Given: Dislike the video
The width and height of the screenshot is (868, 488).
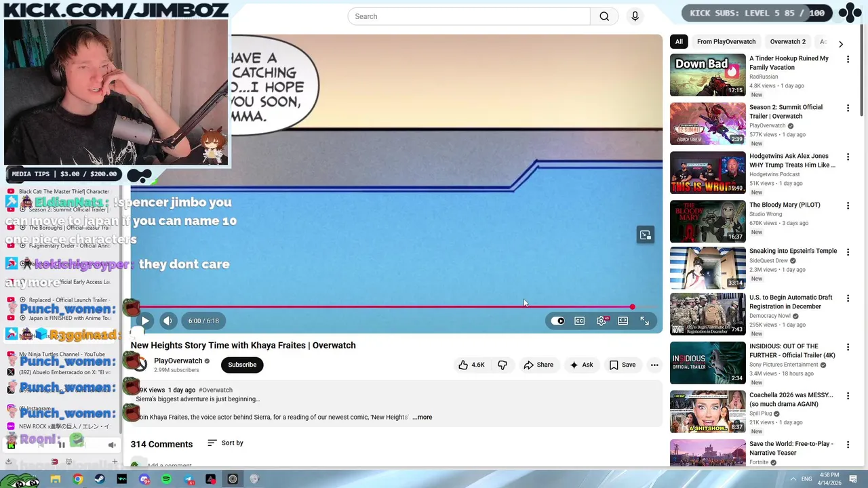Looking at the screenshot, I should pyautogui.click(x=502, y=365).
